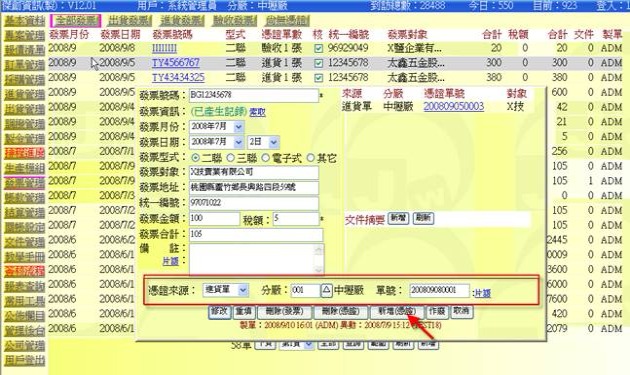630x375 pixels.
Task: Open 訂單管理 in the left sidebar
Action: pyautogui.click(x=25, y=65)
